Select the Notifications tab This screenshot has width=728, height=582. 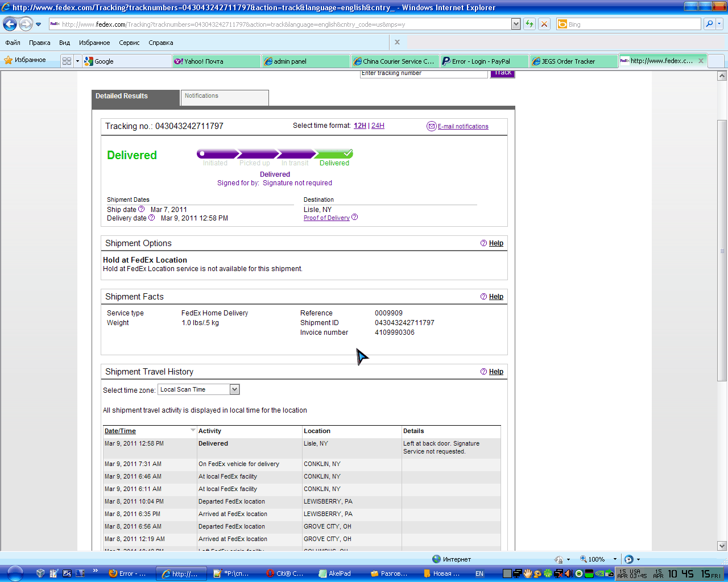225,97
